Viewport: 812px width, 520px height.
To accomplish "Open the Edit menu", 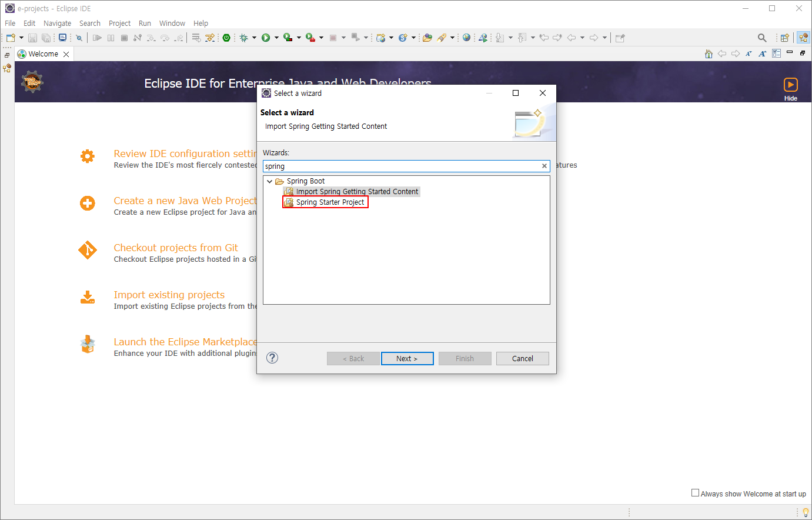I will tap(29, 23).
